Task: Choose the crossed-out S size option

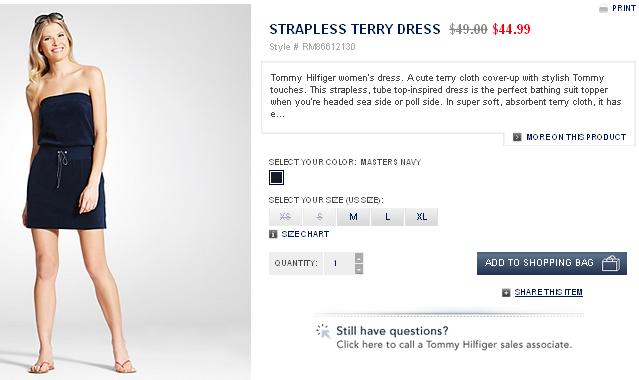Action: [x=320, y=217]
